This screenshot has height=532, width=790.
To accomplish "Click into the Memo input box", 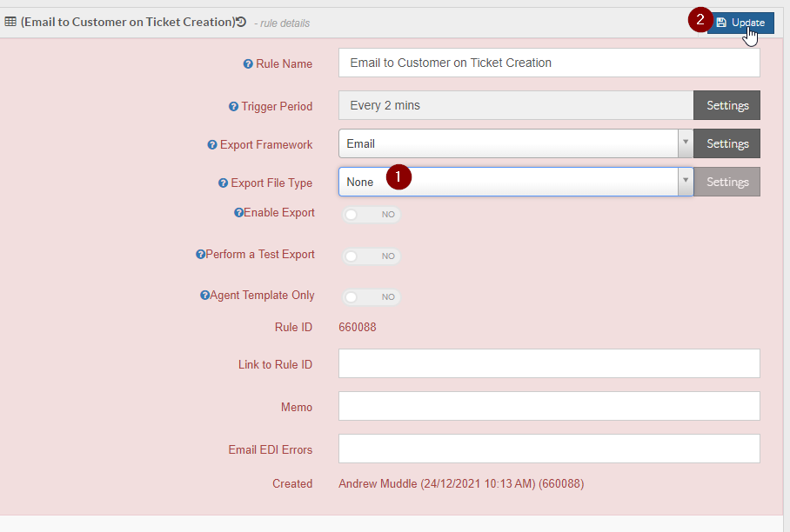I will coord(549,406).
